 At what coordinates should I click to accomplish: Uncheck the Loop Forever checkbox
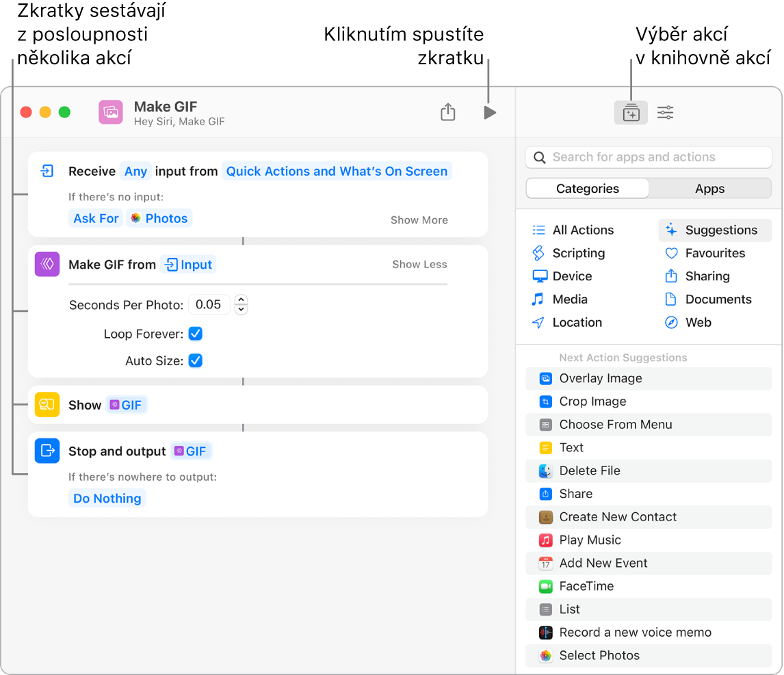click(x=195, y=334)
